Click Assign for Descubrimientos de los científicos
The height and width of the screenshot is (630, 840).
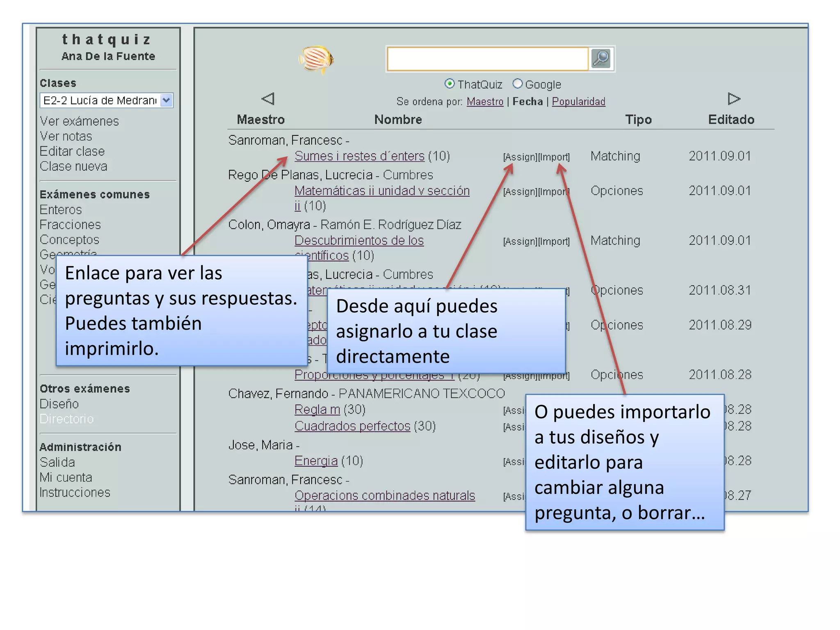pyautogui.click(x=520, y=242)
